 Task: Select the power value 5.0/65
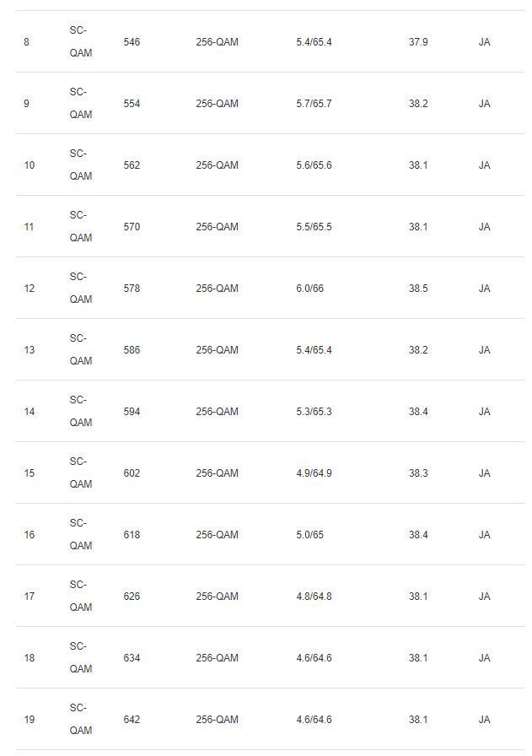pos(309,535)
